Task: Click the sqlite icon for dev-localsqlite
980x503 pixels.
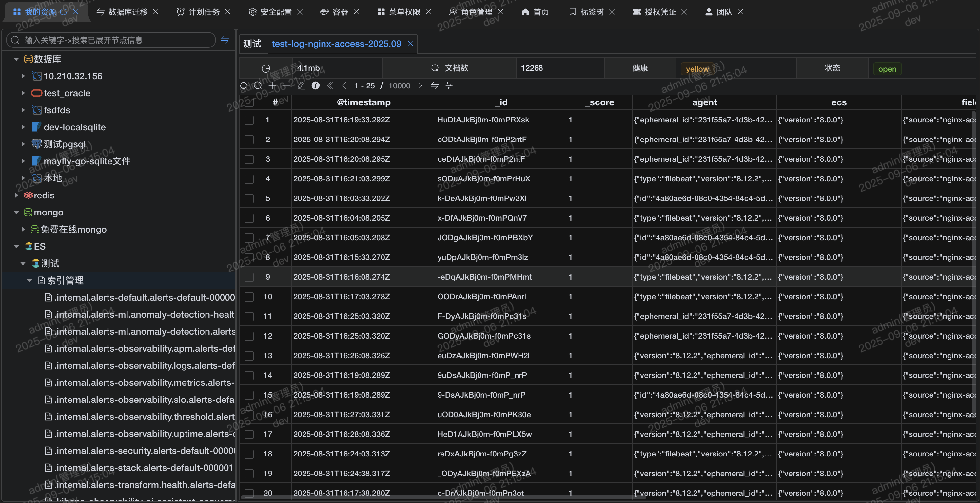Action: tap(36, 127)
